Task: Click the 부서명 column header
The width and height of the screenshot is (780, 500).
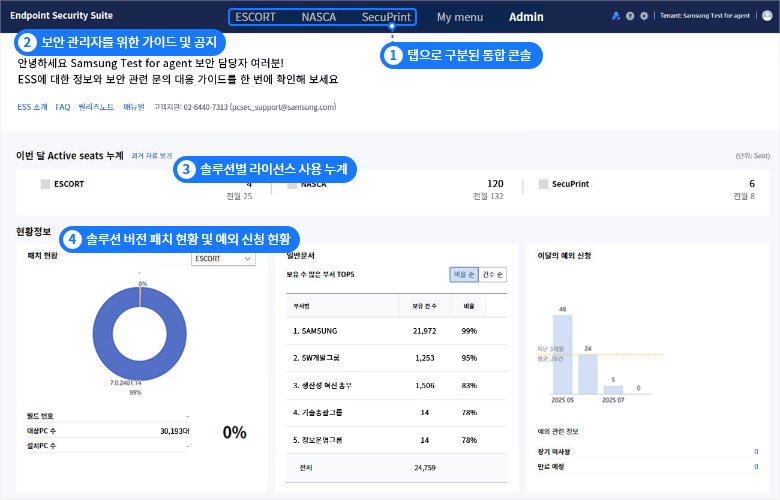Action: pyautogui.click(x=301, y=306)
